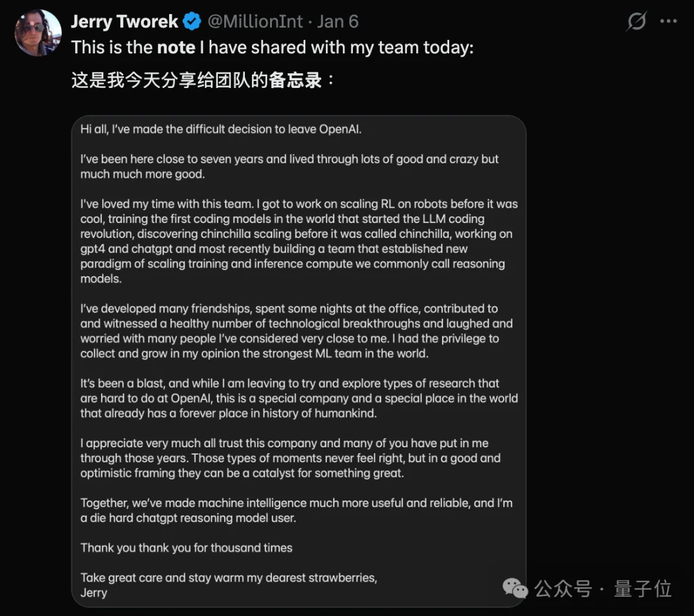Click the Jerry Tworek display name
694x616 pixels.
[124, 22]
